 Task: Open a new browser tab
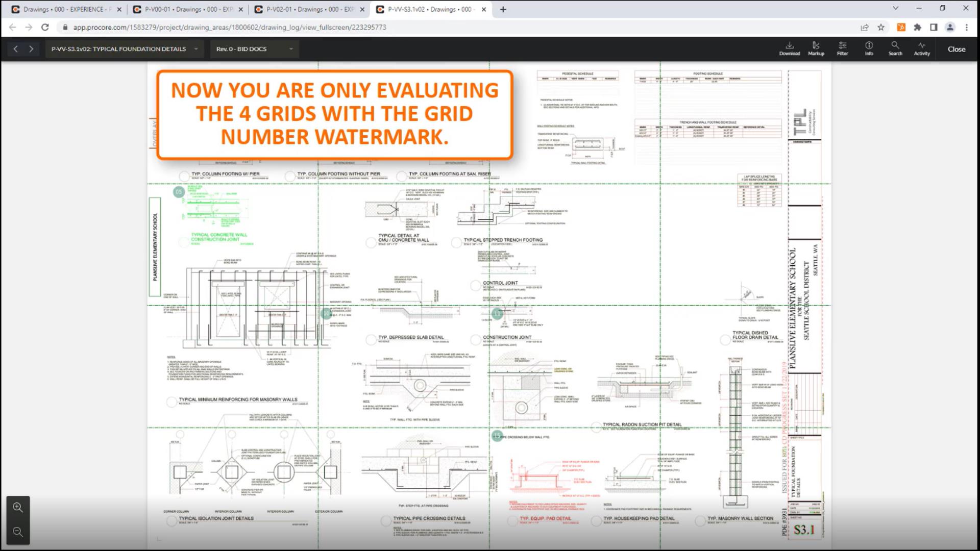pos(503,9)
